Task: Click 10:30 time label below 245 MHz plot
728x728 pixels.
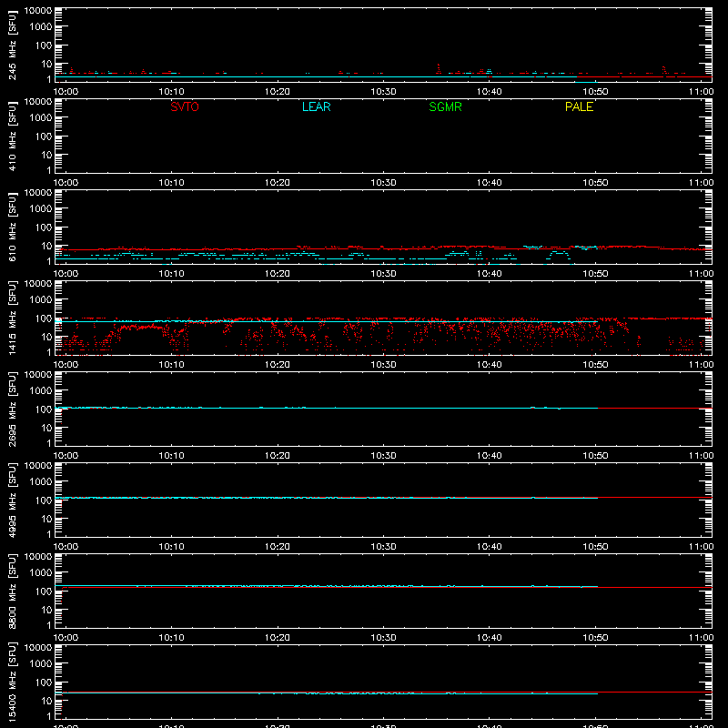Action: (x=383, y=92)
